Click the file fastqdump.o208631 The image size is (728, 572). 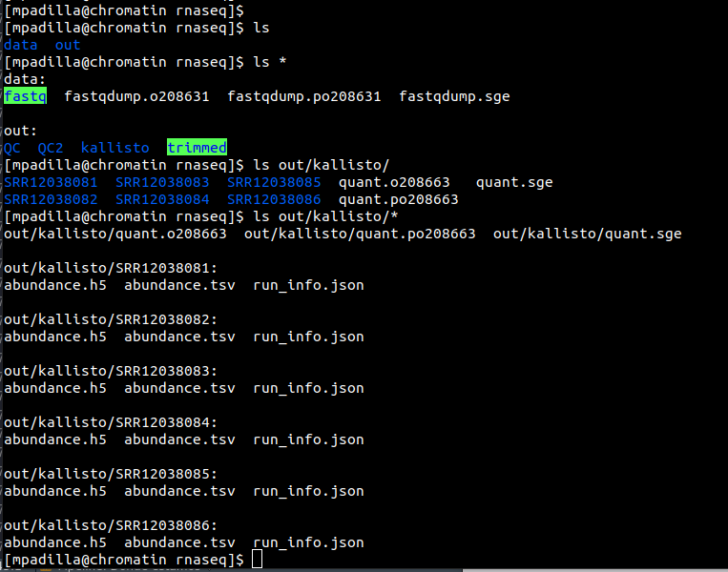point(136,96)
